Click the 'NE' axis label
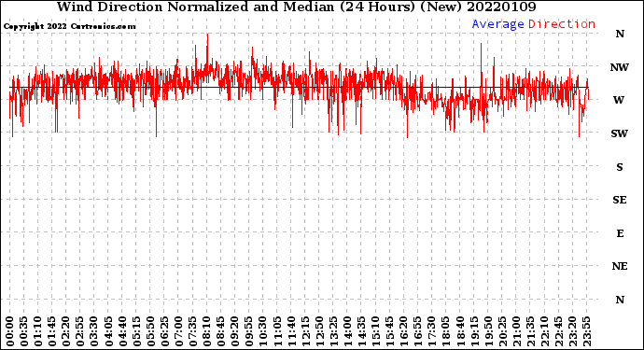 620,267
